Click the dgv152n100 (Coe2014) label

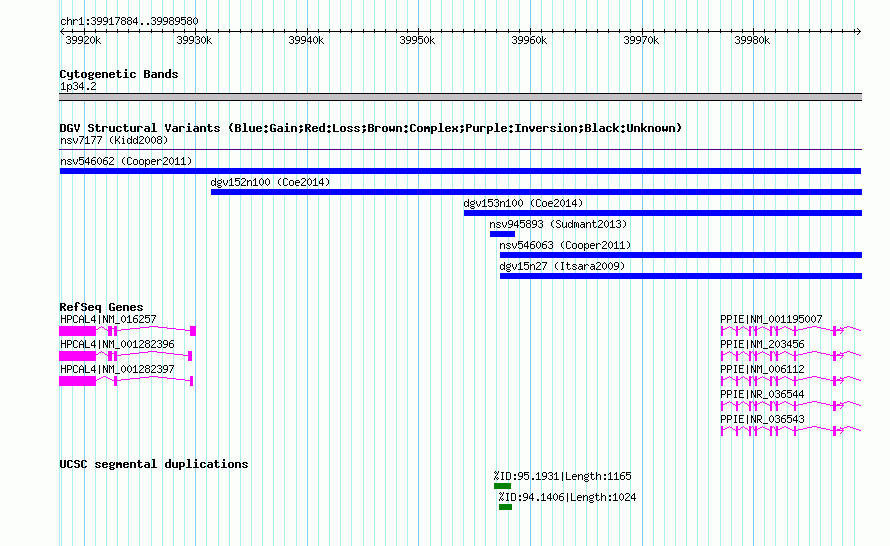[x=270, y=182]
